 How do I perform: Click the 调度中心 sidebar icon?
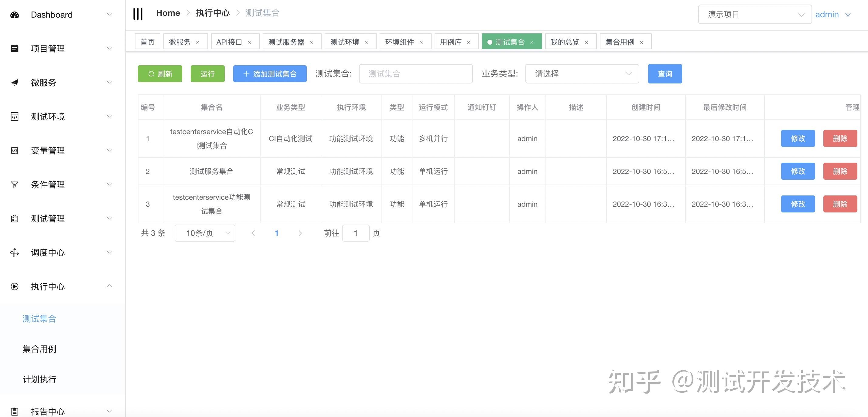point(15,253)
